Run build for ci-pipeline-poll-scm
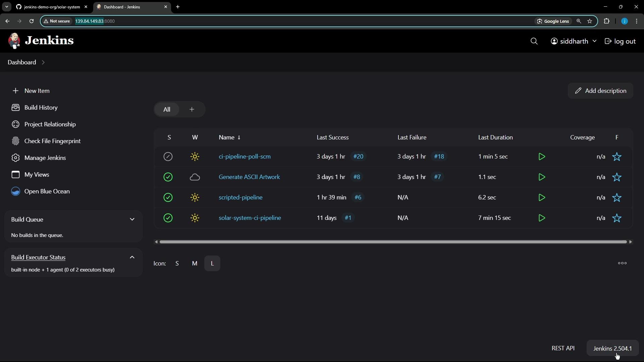644x362 pixels. click(x=542, y=157)
